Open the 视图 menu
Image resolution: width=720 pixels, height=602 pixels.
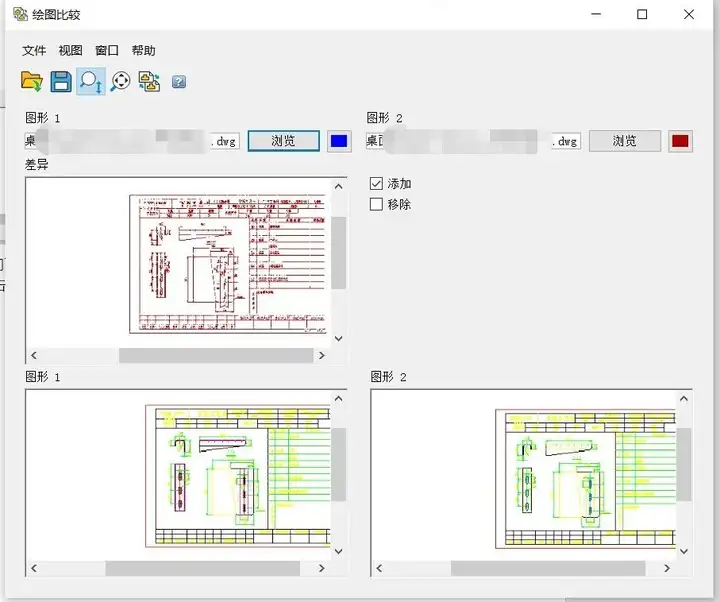pyautogui.click(x=71, y=51)
